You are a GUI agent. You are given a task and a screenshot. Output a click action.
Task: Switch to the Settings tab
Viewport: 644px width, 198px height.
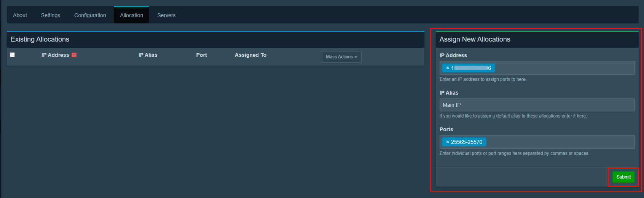[51, 15]
